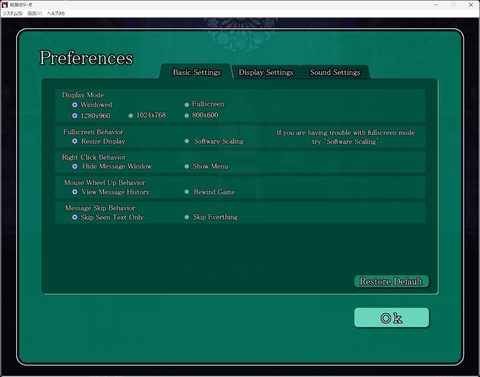The height and width of the screenshot is (377, 480).
Task: Choose Skip Everything skip behavior
Action: tap(211, 217)
